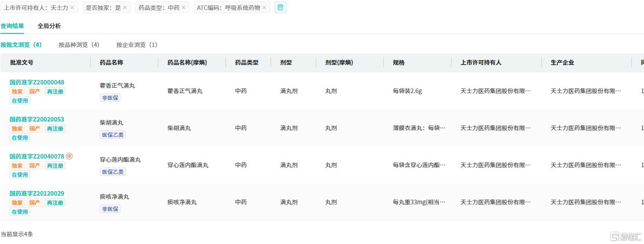The image size is (644, 244).
Task: Click 独家 tag under 国药准字Z20000048
Action: coord(17,91)
